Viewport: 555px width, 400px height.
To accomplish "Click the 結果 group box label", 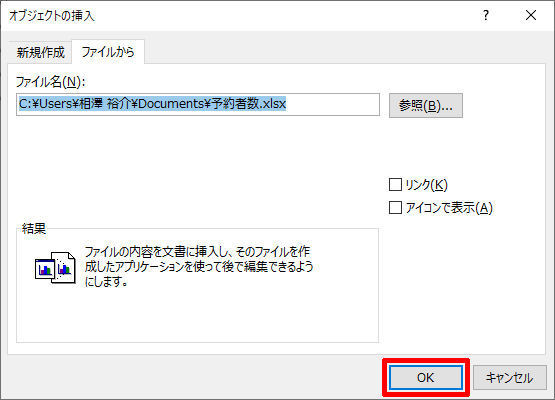I will [x=34, y=228].
